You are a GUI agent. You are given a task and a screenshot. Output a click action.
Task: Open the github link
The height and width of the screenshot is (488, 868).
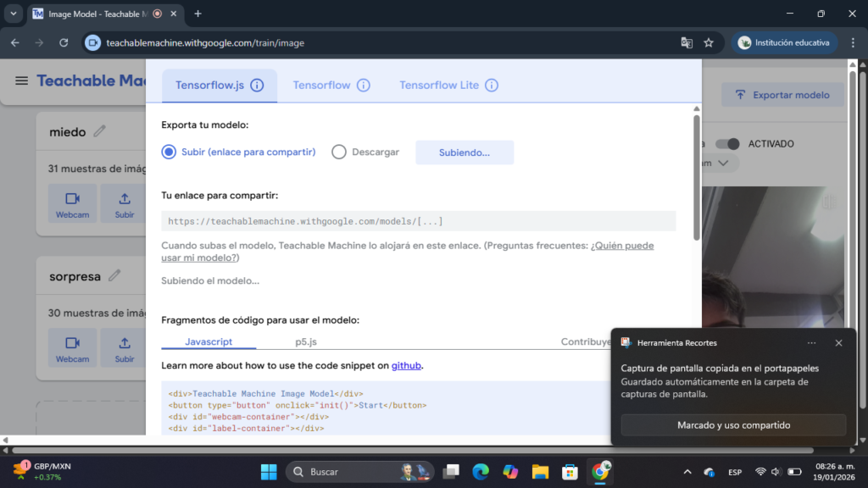[406, 366]
